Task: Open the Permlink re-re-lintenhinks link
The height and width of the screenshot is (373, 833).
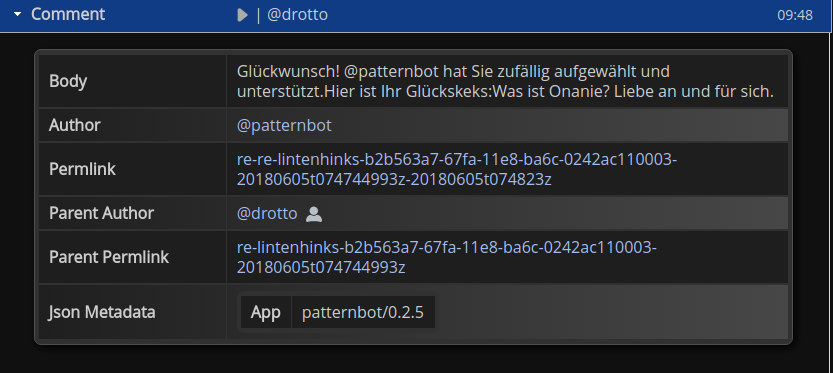Action: (457, 169)
